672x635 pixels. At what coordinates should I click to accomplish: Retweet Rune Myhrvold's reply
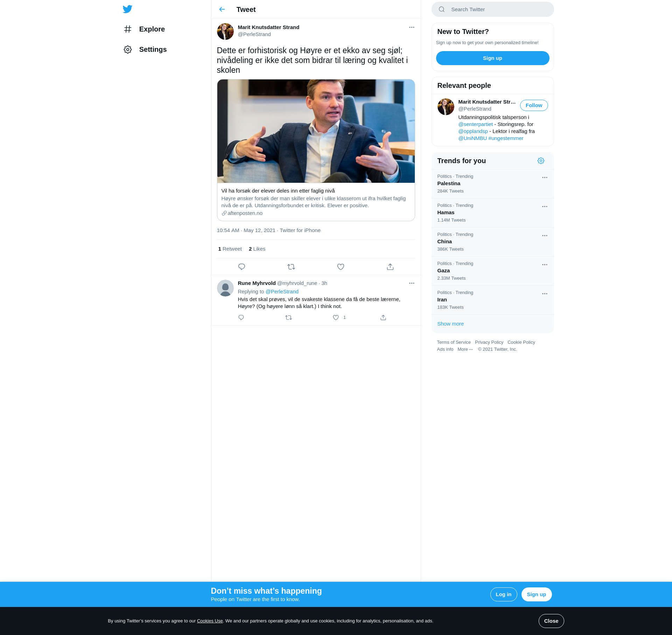coord(288,317)
